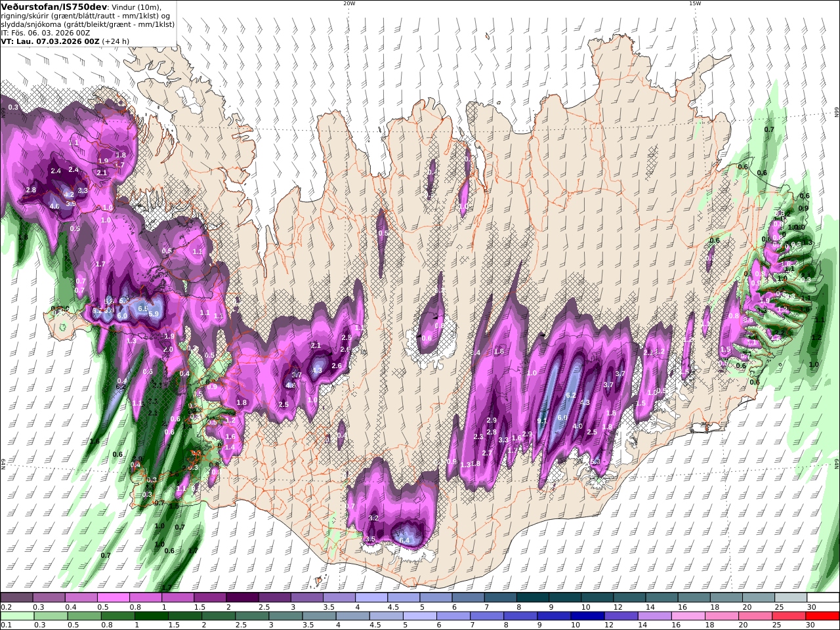Screen dimensions: 840x630
Task: Click the 15W longitude label
Action: (694, 3)
